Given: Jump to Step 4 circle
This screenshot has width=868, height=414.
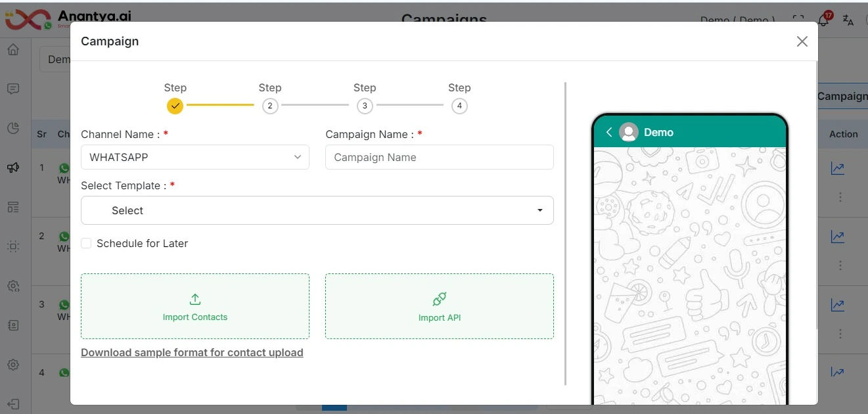Looking at the screenshot, I should pos(459,106).
